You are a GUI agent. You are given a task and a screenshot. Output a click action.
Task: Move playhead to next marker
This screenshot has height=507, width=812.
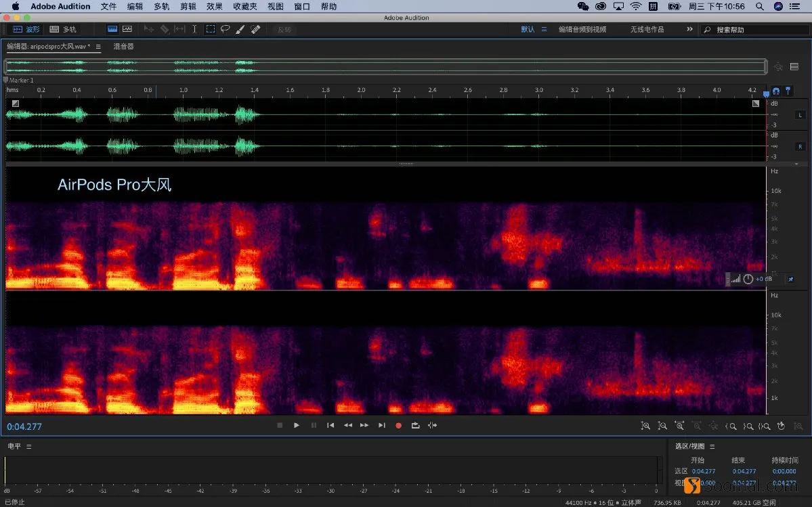(x=382, y=425)
